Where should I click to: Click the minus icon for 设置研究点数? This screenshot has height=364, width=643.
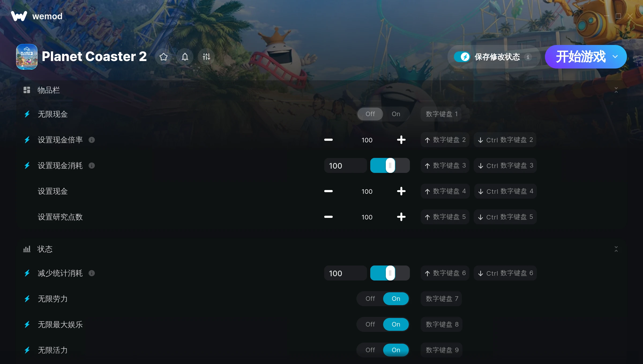pyautogui.click(x=328, y=217)
